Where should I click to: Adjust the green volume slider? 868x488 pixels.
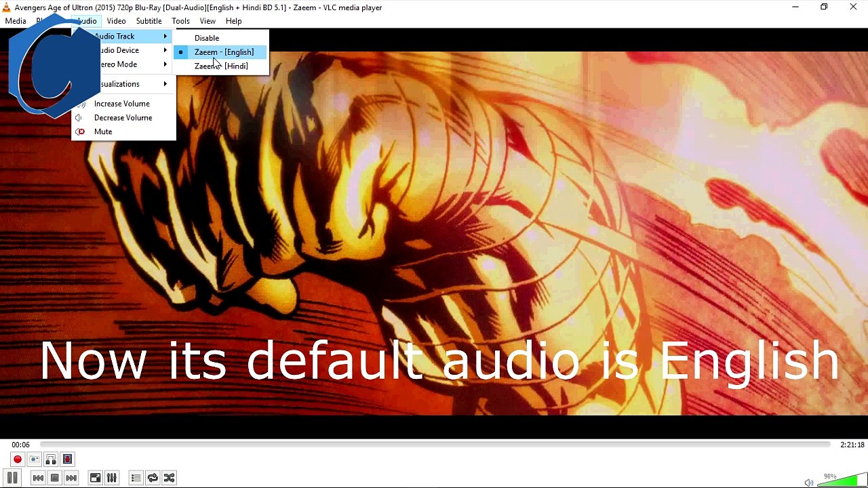(x=841, y=479)
